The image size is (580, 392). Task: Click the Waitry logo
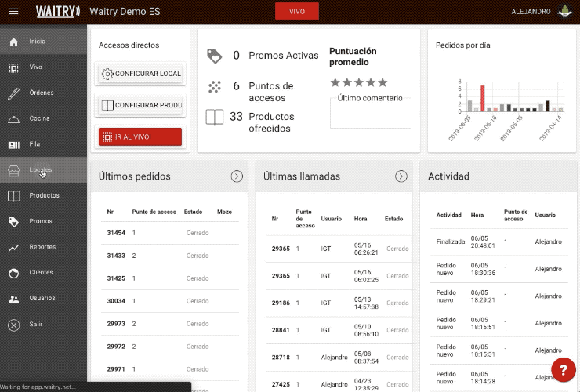coord(58,12)
